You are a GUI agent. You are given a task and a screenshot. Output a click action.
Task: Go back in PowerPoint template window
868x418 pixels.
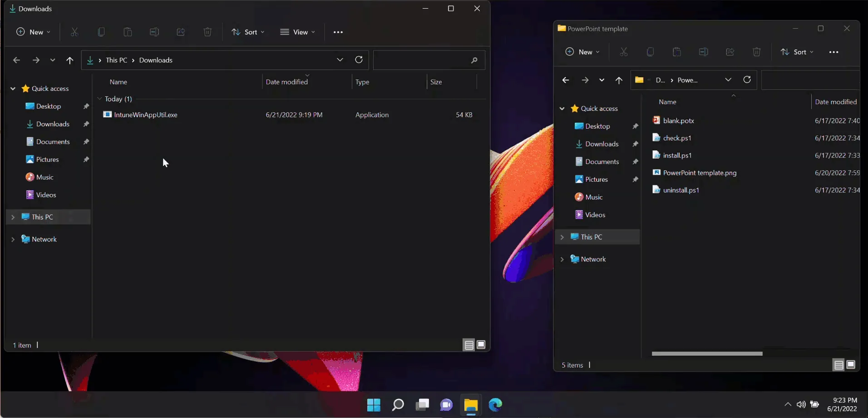(566, 80)
